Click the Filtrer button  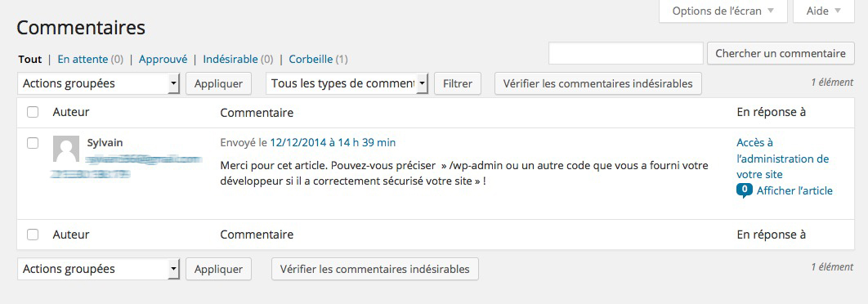tap(458, 83)
